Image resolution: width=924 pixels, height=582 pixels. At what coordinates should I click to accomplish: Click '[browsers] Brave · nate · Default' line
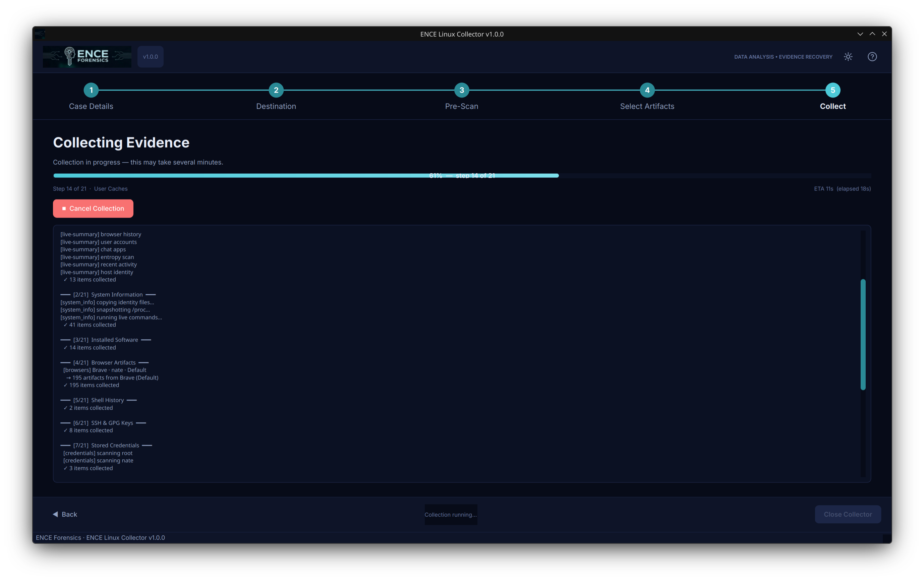(x=105, y=370)
